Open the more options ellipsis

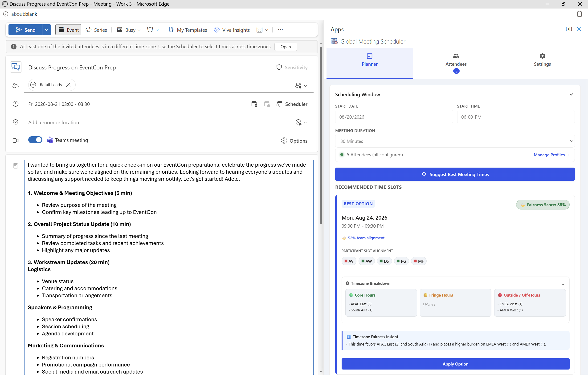(x=281, y=30)
